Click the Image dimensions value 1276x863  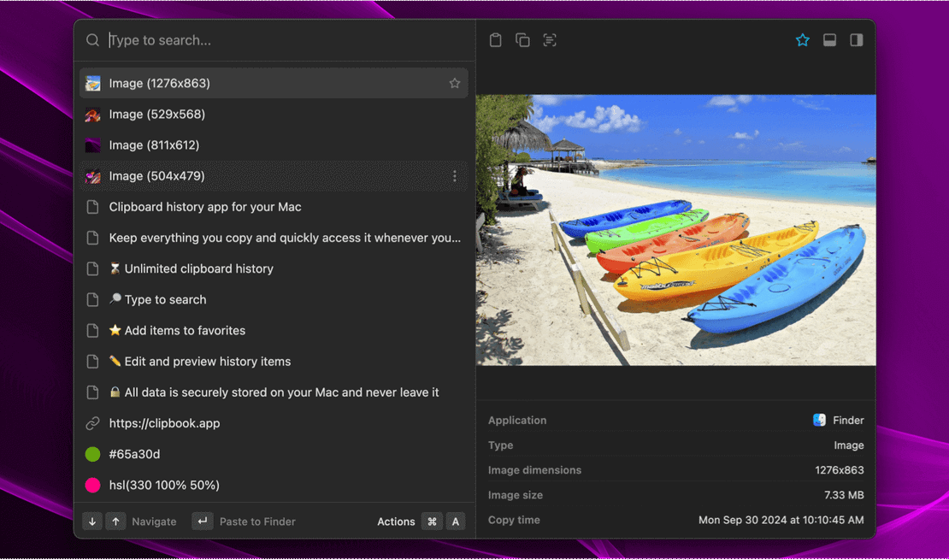pyautogui.click(x=840, y=470)
